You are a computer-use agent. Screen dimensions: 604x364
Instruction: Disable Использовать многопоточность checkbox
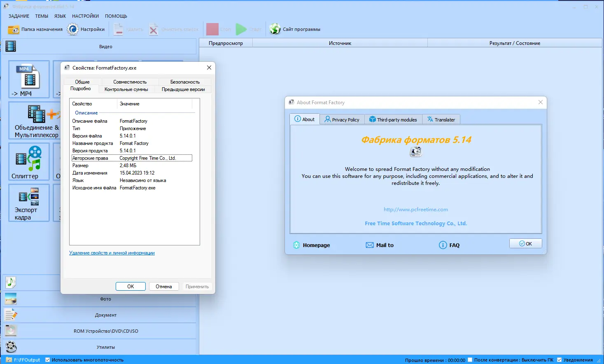[x=48, y=359]
